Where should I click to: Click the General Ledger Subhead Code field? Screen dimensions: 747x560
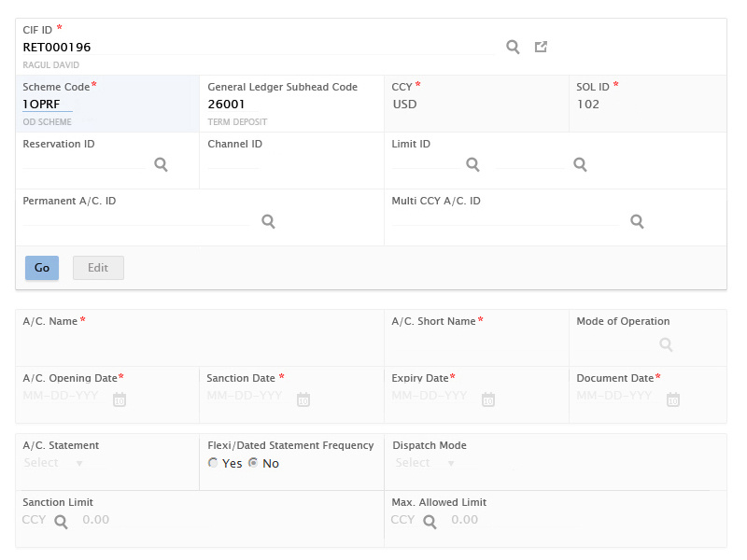pyautogui.click(x=233, y=105)
